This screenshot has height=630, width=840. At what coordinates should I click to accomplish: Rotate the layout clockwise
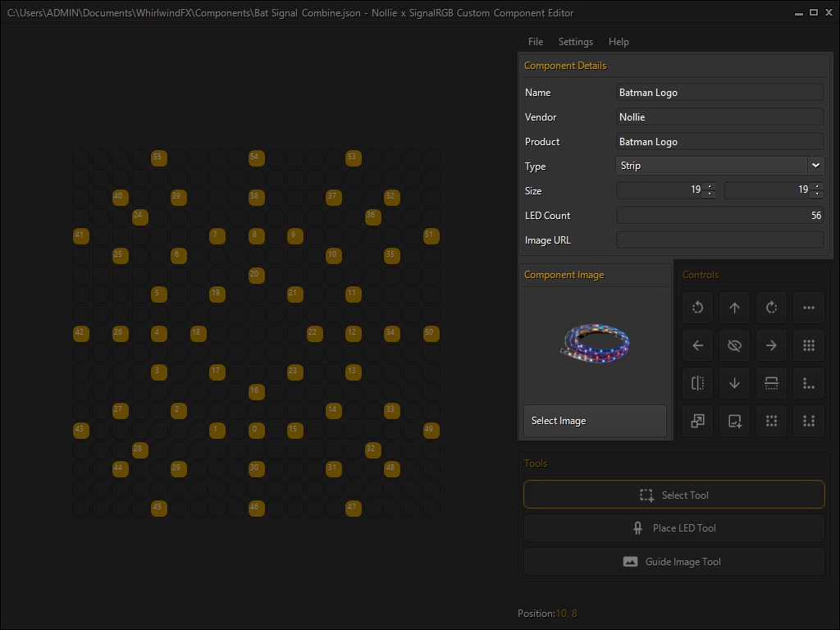point(771,308)
